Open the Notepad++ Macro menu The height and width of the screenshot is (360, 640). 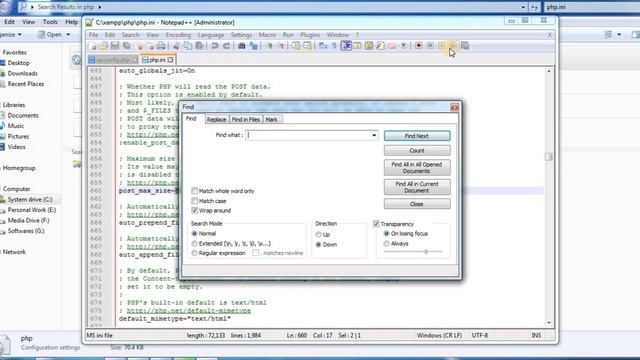(x=267, y=35)
